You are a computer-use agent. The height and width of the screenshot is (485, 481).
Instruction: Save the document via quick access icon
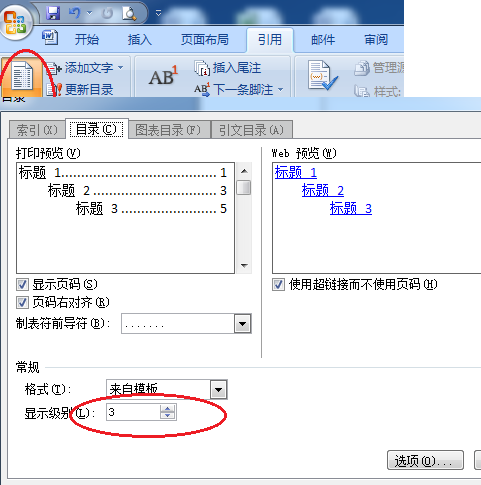pyautogui.click(x=53, y=13)
